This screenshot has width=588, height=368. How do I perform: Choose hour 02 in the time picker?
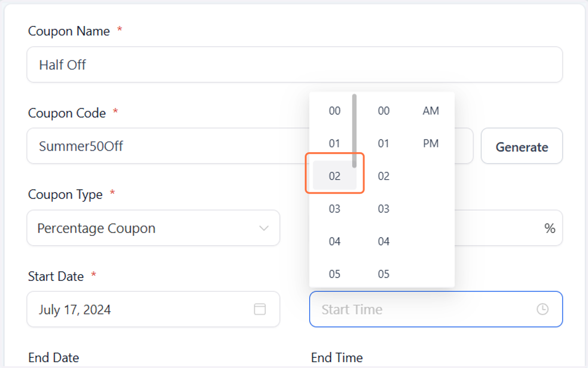coord(335,176)
